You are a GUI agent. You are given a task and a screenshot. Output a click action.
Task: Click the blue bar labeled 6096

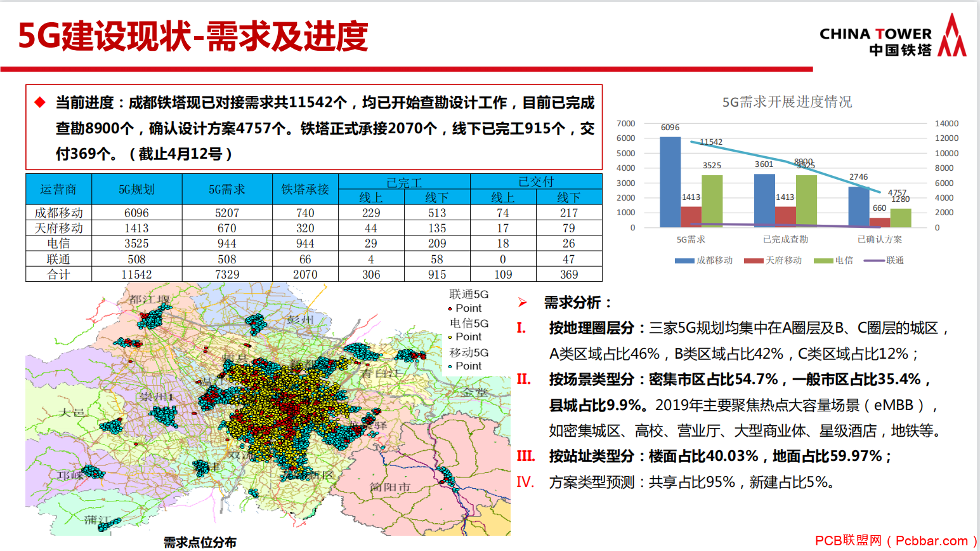(670, 182)
